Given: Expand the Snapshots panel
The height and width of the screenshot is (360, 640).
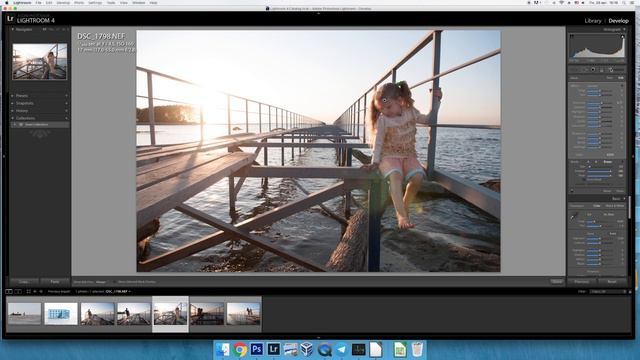Looking at the screenshot, I should (12, 103).
